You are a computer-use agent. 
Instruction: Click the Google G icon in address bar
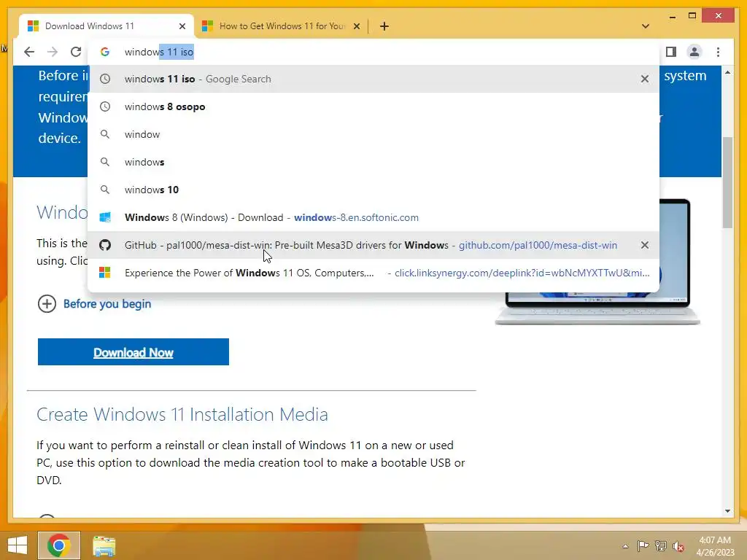tap(105, 52)
